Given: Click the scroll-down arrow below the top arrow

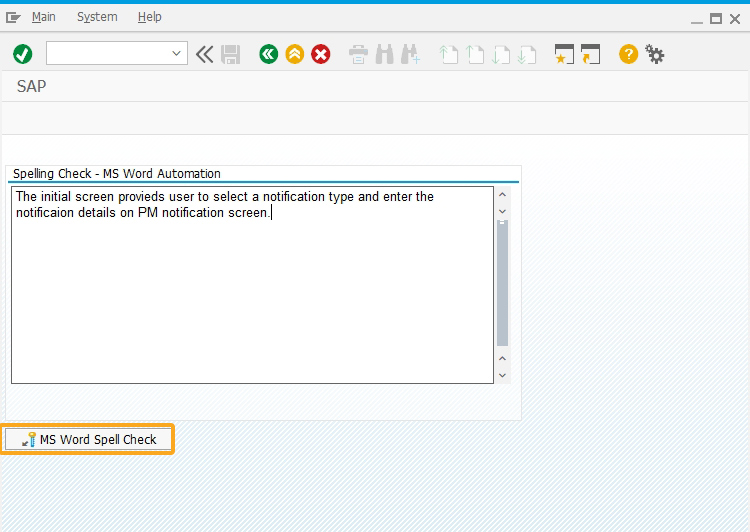Looking at the screenshot, I should click(x=502, y=211).
